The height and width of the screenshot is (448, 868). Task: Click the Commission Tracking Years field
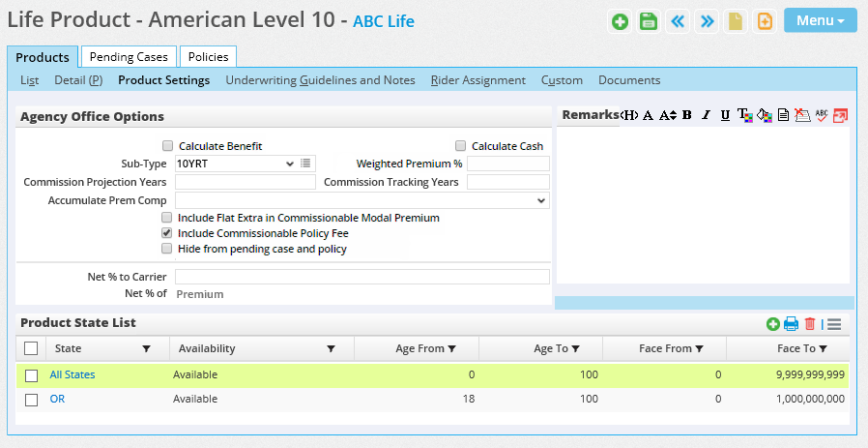point(508,182)
